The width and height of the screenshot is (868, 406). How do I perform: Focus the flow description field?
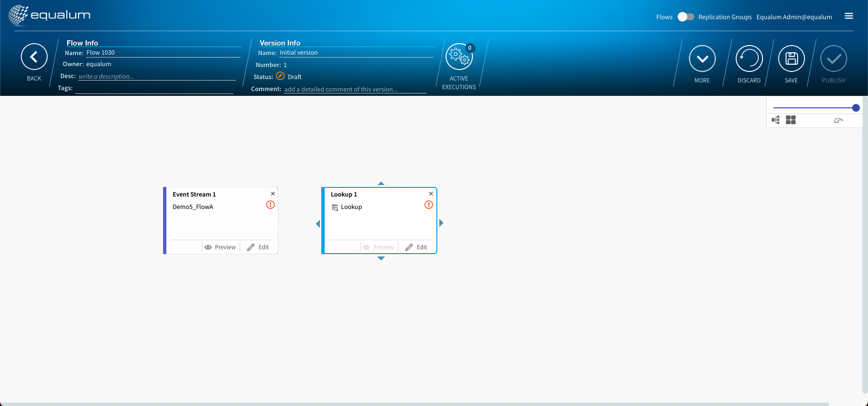pos(157,76)
